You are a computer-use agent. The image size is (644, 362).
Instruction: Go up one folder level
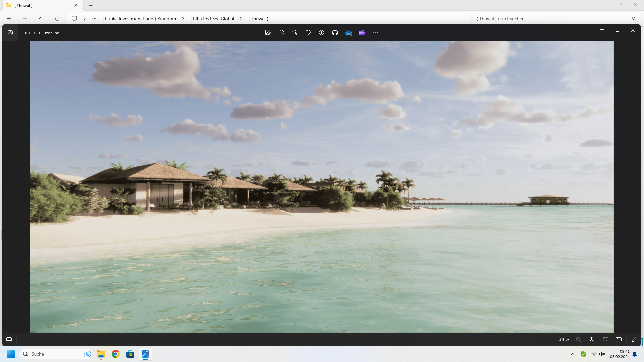41,19
